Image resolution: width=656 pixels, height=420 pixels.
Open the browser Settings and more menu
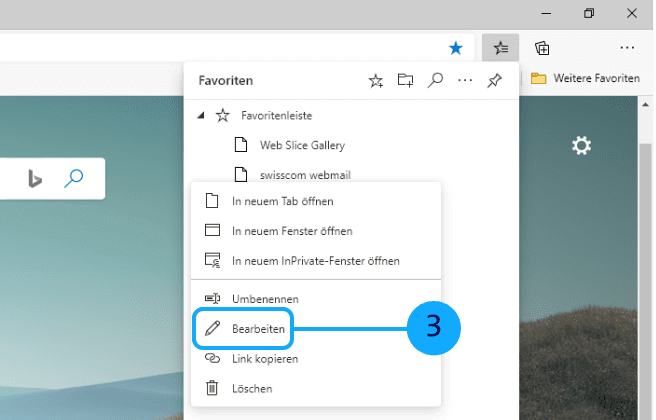click(x=627, y=47)
